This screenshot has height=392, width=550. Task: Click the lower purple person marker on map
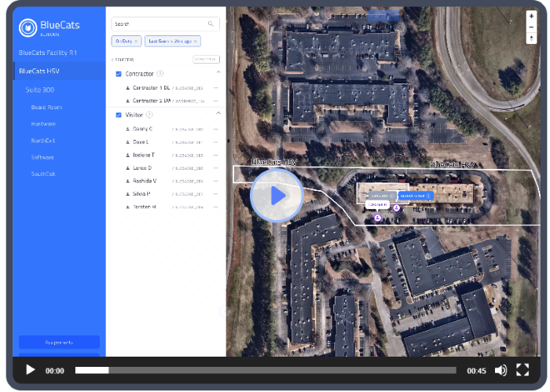[x=377, y=218]
